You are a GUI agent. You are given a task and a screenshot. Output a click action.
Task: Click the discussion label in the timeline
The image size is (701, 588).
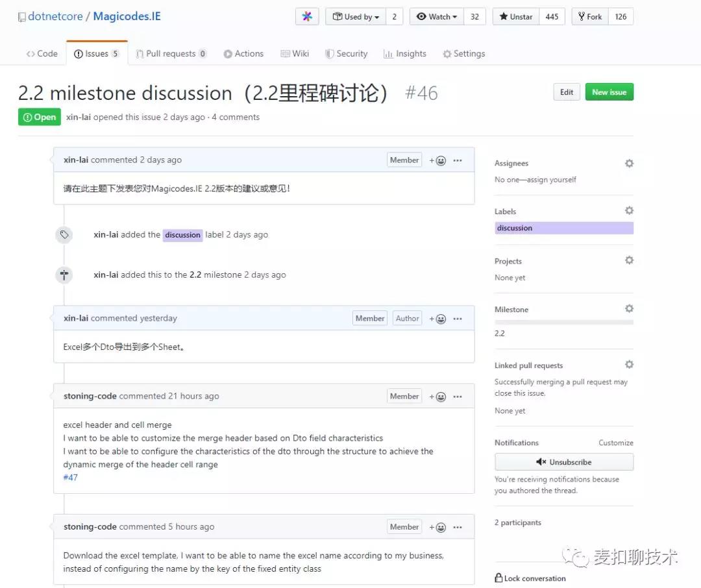tap(182, 235)
